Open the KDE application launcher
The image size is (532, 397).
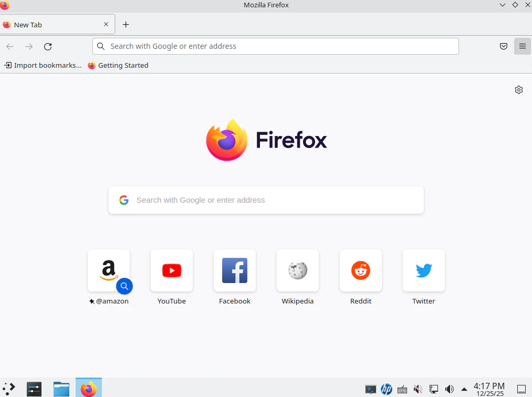point(9,388)
